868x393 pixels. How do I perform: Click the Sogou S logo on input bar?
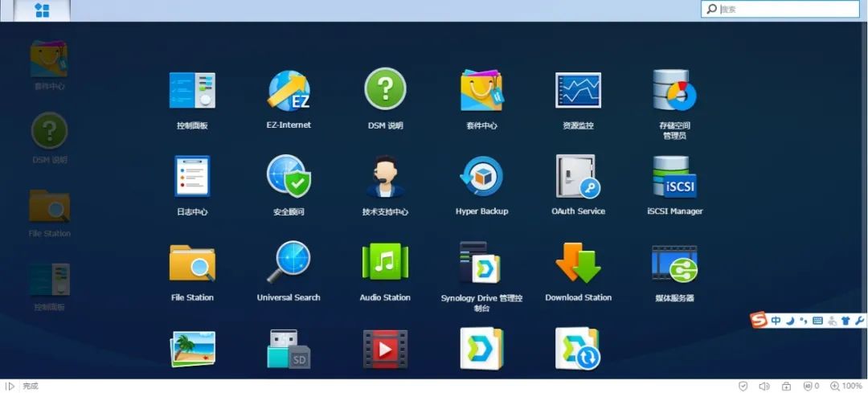(x=759, y=320)
